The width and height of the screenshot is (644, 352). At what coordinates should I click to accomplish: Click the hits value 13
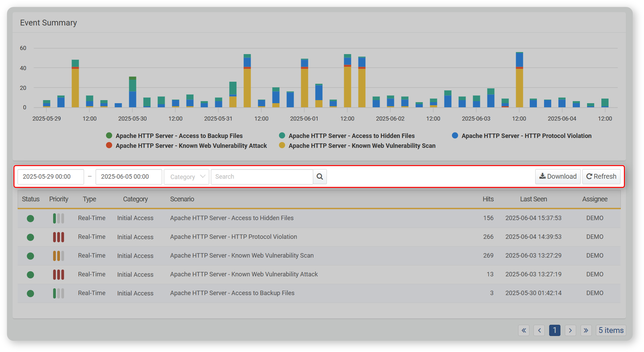pyautogui.click(x=490, y=274)
